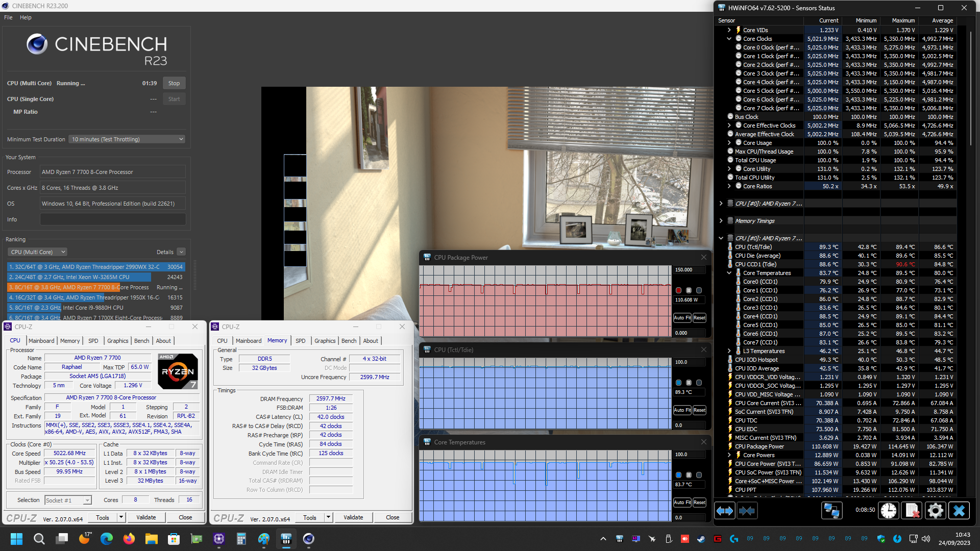Screen dimensions: 980x551
Task: Open Bench tab in left CPU-Z
Action: coord(142,341)
